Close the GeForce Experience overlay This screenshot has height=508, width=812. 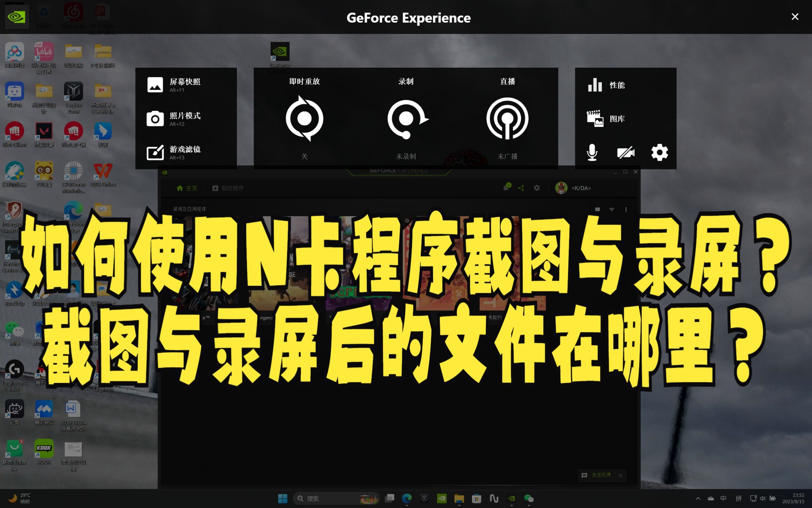(795, 17)
